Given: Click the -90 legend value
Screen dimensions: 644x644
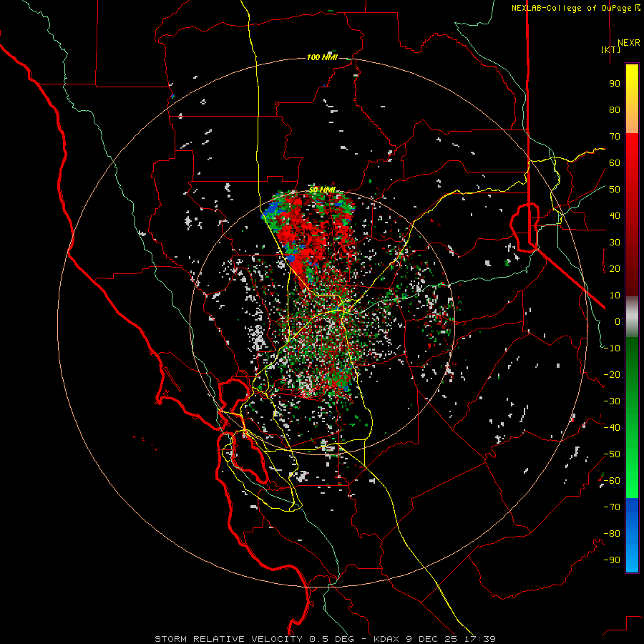Looking at the screenshot, I should pyautogui.click(x=612, y=560).
